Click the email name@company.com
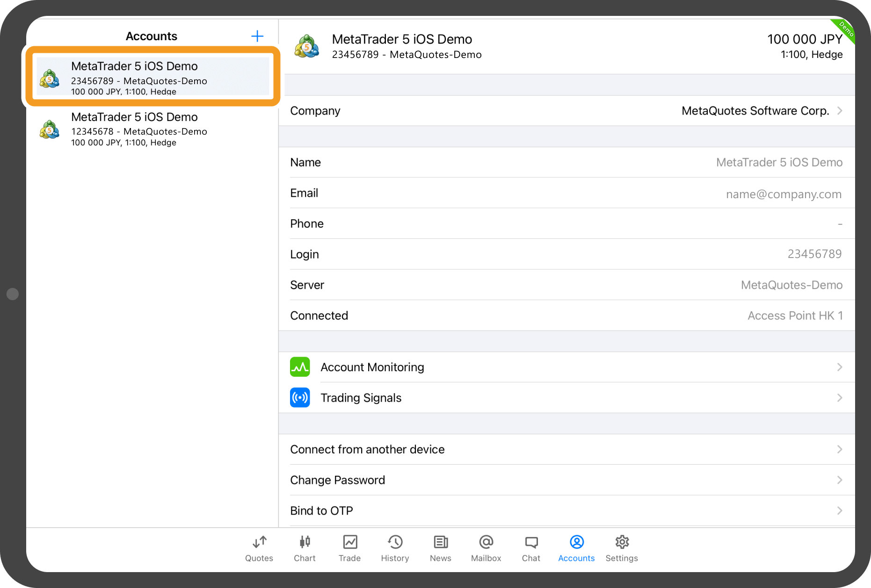 (784, 194)
